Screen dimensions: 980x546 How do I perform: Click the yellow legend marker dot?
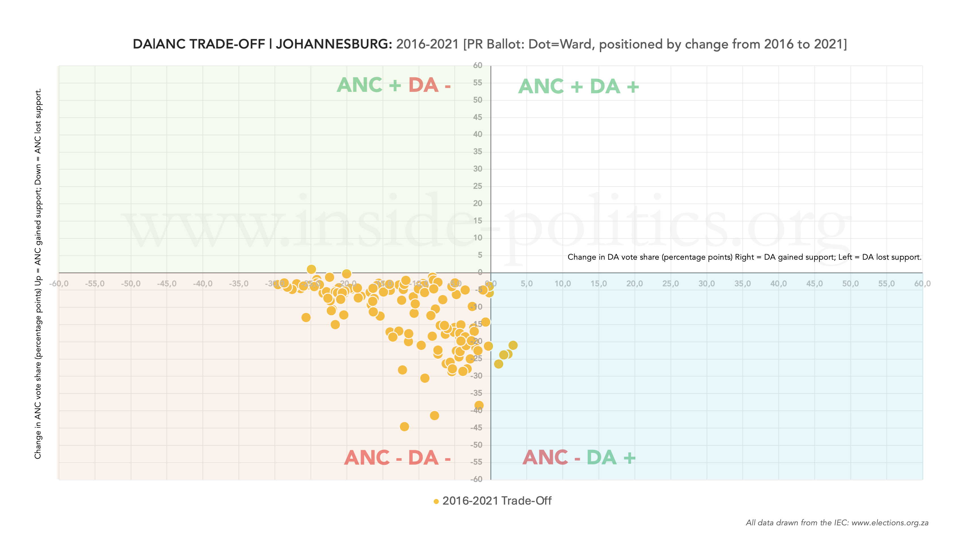click(x=436, y=501)
